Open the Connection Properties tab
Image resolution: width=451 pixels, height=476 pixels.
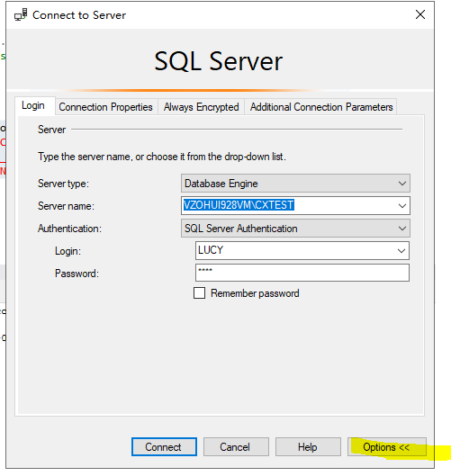coord(105,107)
